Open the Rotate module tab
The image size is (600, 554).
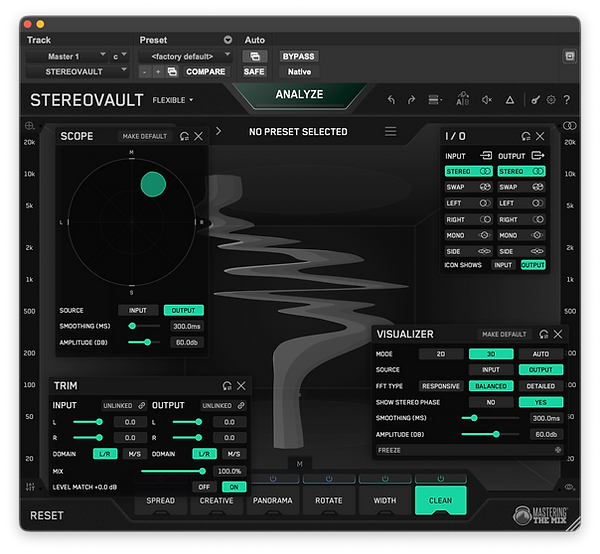click(329, 500)
